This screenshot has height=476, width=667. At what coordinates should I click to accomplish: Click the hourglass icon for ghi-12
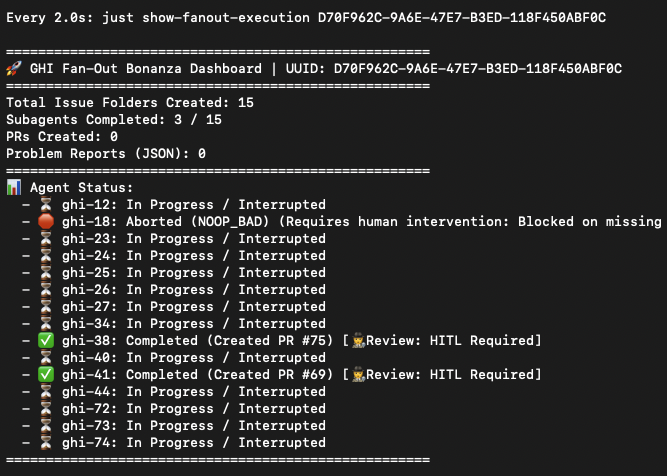[x=46, y=205]
